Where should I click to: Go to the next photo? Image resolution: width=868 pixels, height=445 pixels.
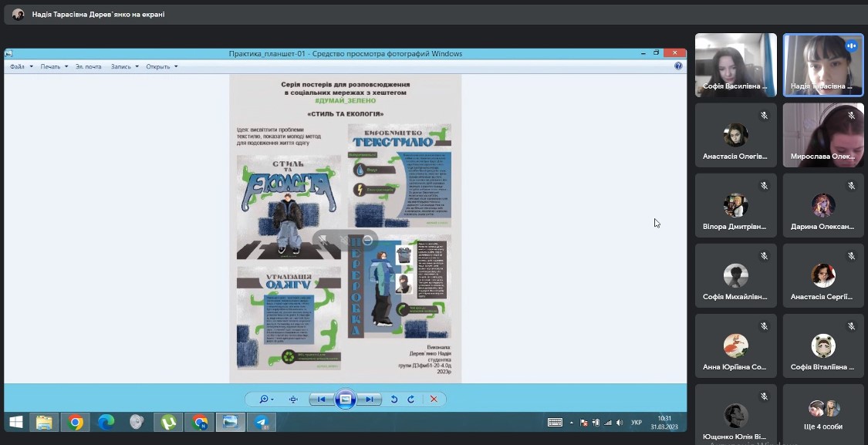pos(370,399)
